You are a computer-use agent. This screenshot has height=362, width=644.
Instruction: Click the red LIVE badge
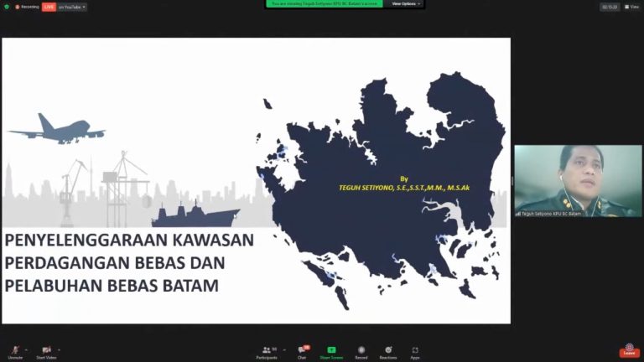pos(49,7)
